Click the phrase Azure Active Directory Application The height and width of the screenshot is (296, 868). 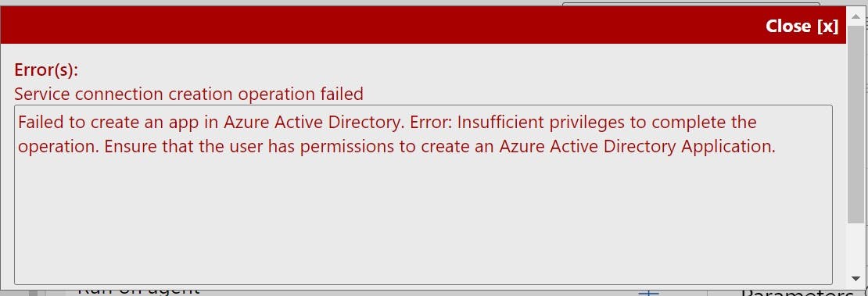635,147
